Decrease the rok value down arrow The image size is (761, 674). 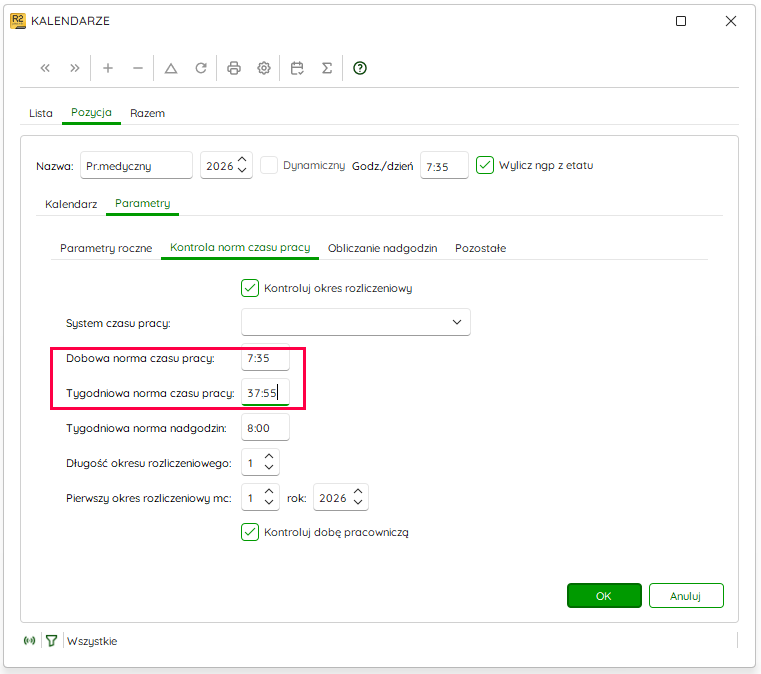pos(358,502)
